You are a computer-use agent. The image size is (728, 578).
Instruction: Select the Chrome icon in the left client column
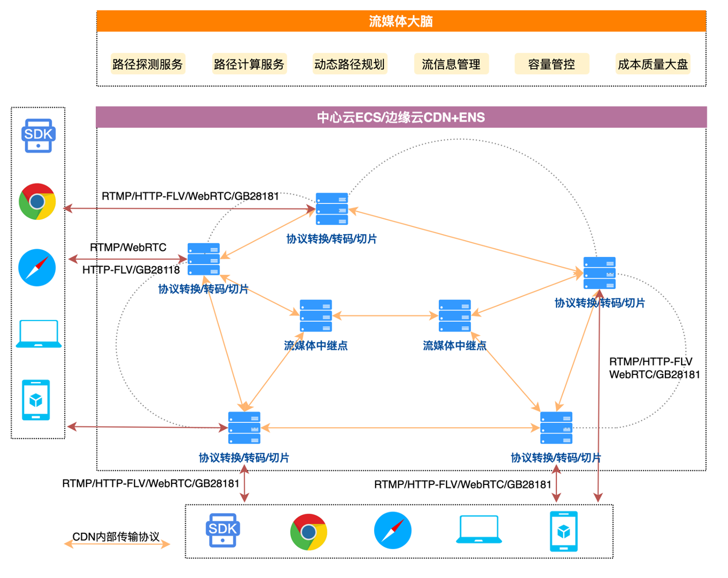click(x=37, y=201)
